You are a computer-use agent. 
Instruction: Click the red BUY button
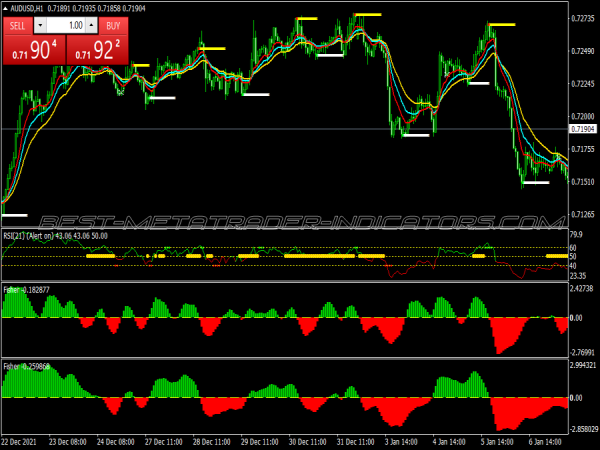[x=113, y=26]
